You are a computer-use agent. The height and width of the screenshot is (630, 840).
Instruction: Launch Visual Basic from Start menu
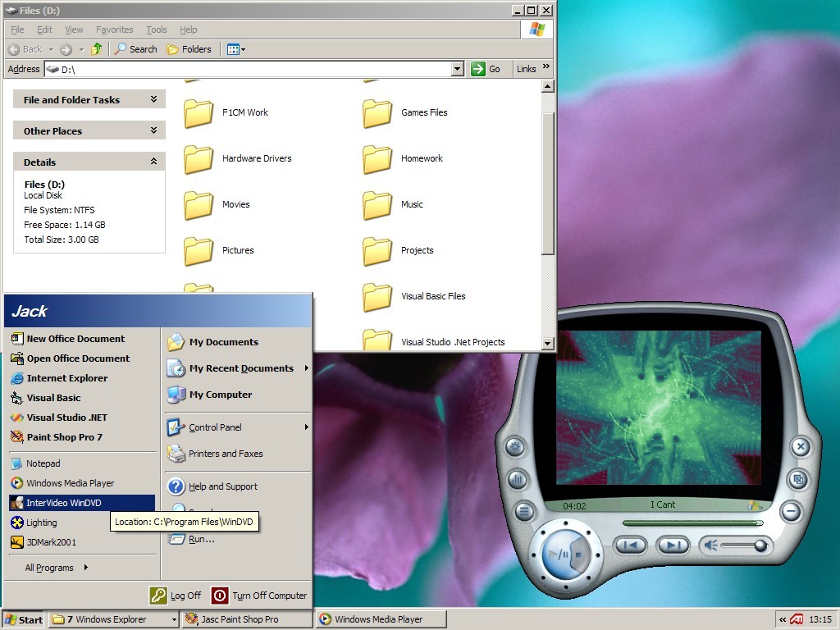point(82,398)
